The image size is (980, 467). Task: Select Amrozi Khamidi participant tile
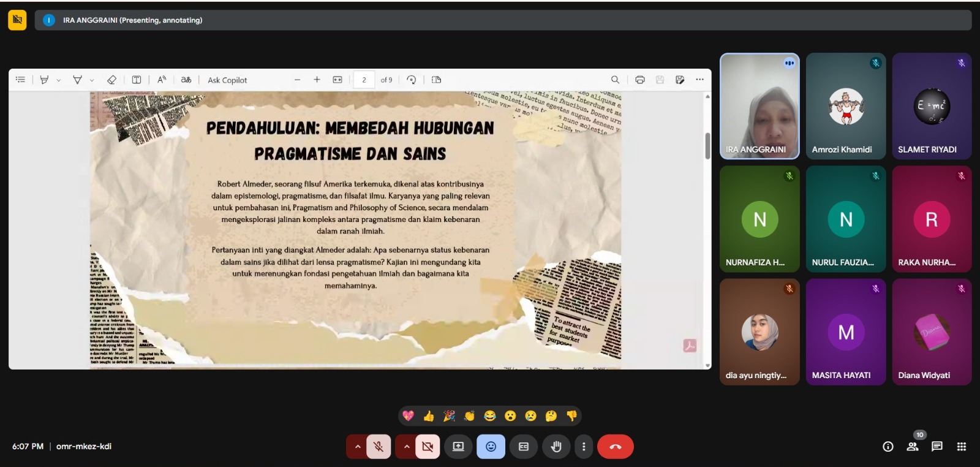(x=845, y=106)
